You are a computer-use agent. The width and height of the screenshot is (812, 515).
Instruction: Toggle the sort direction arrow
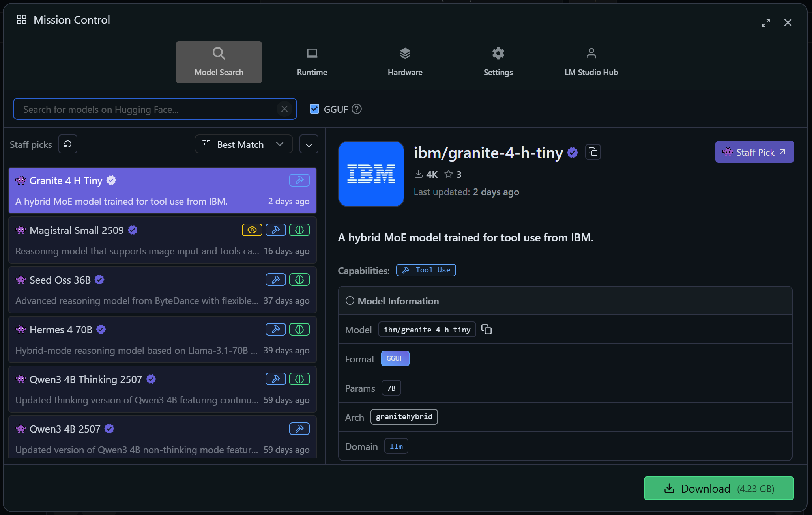point(309,144)
